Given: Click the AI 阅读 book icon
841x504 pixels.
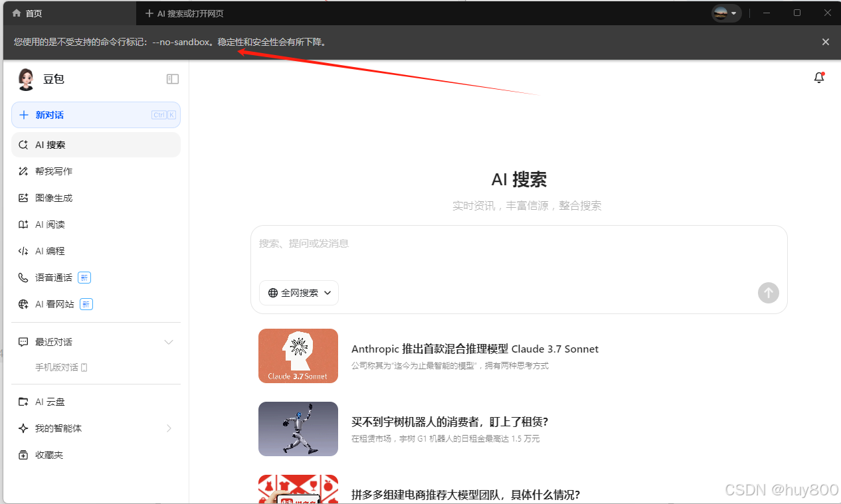Looking at the screenshot, I should point(23,224).
